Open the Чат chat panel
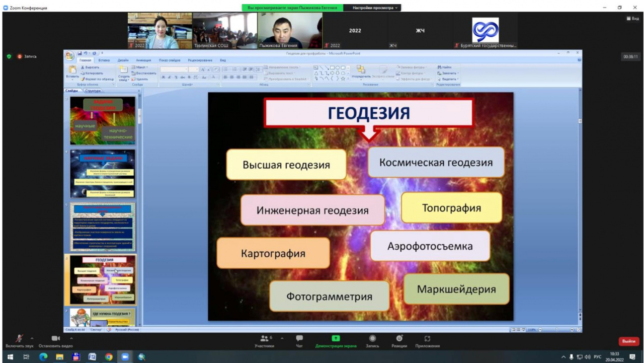The width and height of the screenshot is (644, 363). pos(299,339)
